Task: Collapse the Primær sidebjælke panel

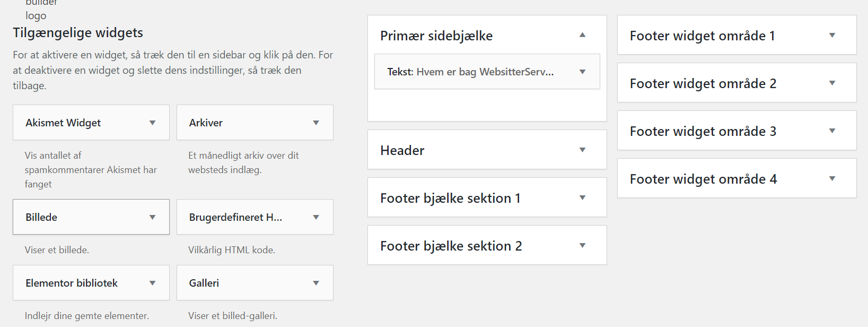Action: (x=582, y=35)
